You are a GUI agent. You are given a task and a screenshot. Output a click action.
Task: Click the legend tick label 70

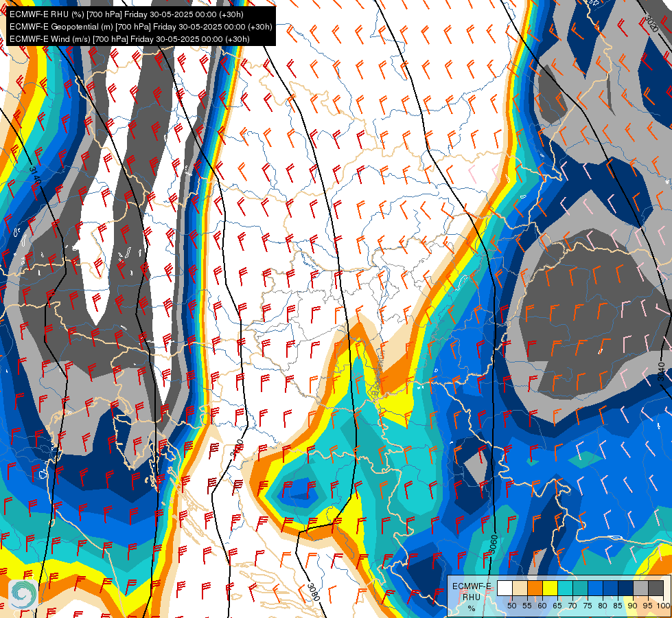coord(572,606)
